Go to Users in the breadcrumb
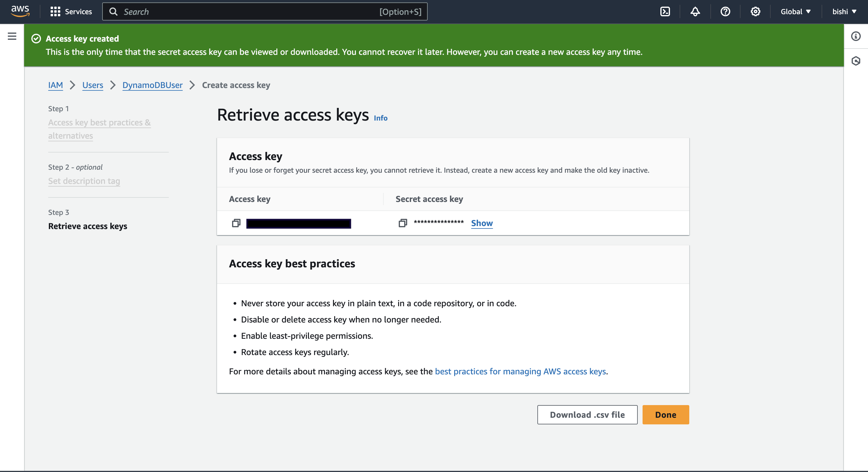 (93, 85)
